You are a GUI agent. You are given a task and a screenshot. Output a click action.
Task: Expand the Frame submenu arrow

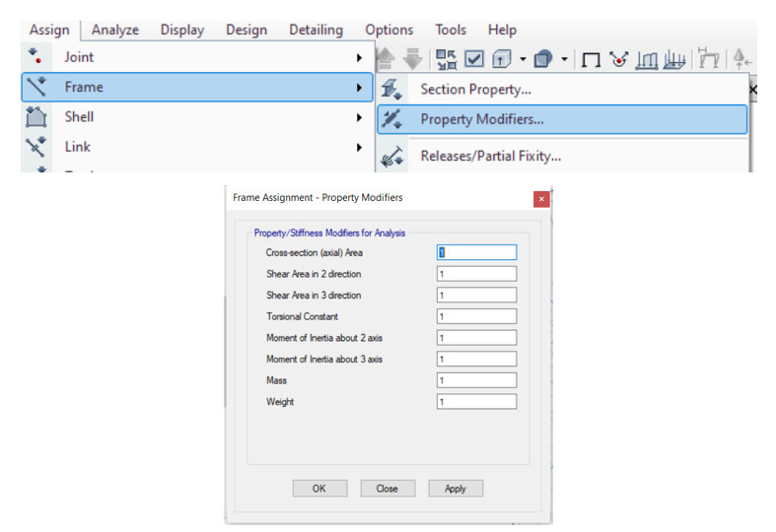click(359, 88)
